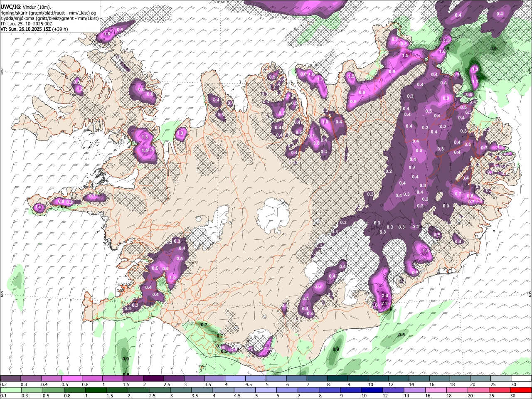
Task: Click the '30' label in upper legend row
Action: [513, 384]
